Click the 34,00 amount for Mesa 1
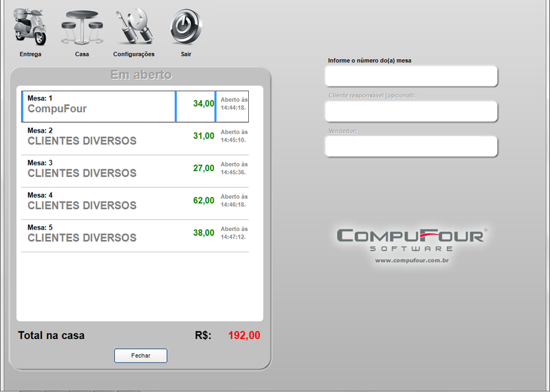Screen dimensions: 550x392 point(203,104)
